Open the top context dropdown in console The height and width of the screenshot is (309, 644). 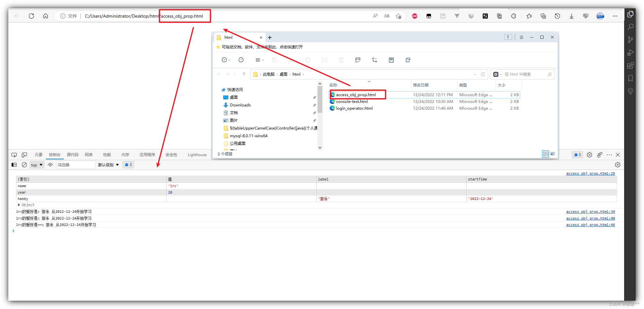pos(37,165)
